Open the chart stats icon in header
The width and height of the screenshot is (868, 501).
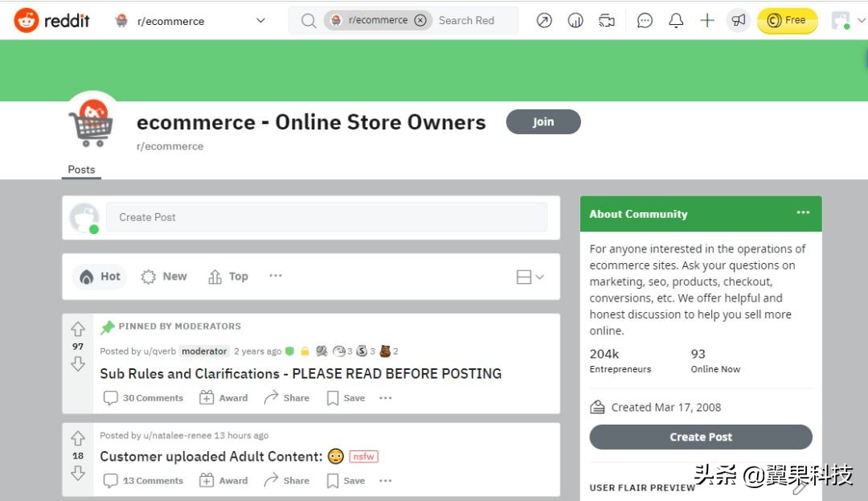pyautogui.click(x=575, y=20)
